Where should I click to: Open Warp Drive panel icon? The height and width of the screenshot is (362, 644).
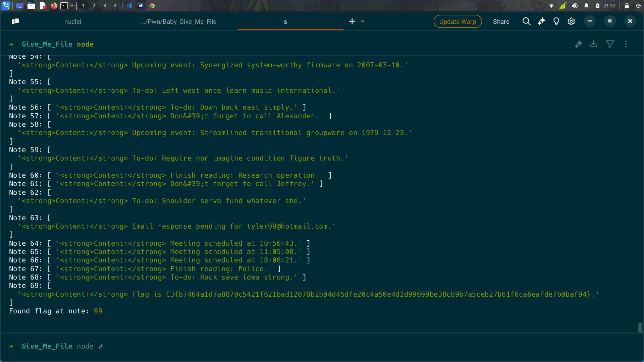pyautogui.click(x=15, y=21)
